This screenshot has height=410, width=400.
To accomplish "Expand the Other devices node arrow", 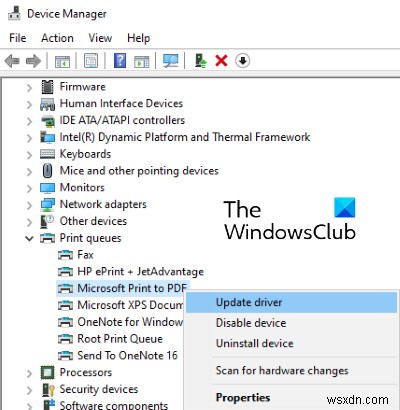I will 29,222.
